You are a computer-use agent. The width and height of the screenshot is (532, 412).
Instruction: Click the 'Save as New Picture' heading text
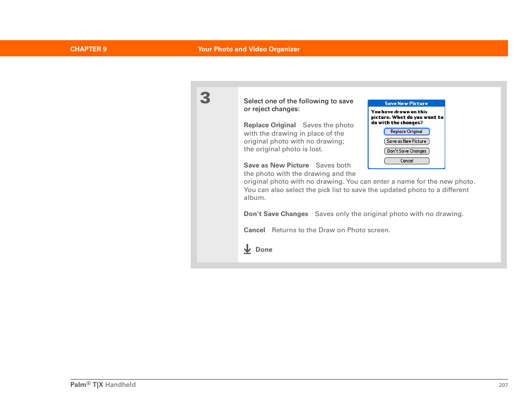pos(276,165)
